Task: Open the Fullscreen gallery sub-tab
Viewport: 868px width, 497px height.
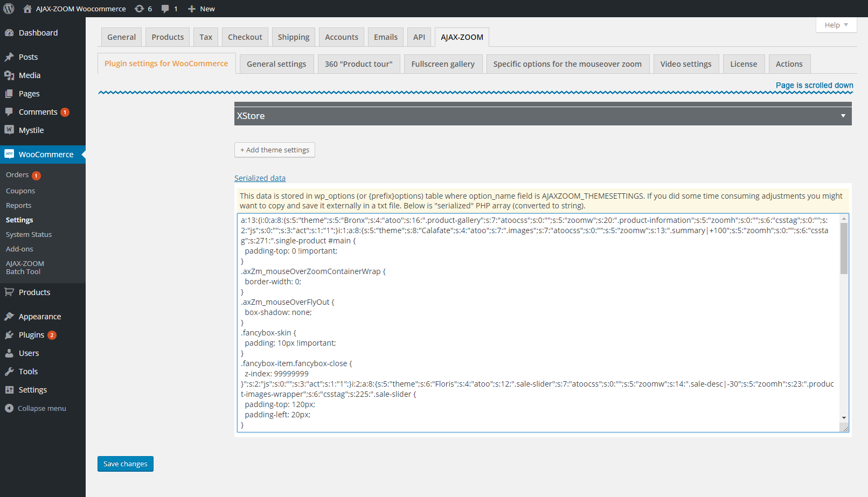Action: pos(443,64)
